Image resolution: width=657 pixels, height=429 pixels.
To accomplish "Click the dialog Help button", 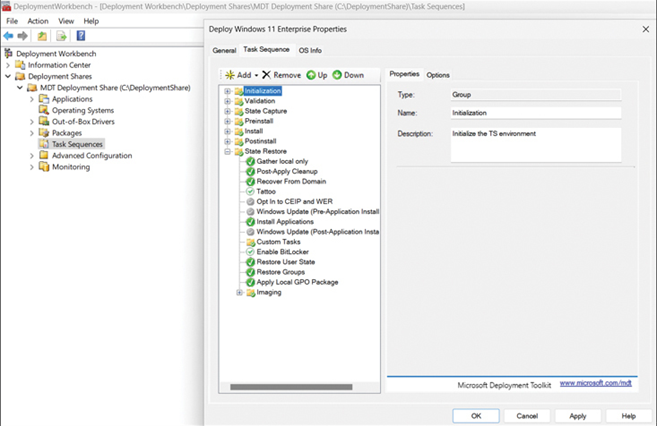I will click(628, 416).
